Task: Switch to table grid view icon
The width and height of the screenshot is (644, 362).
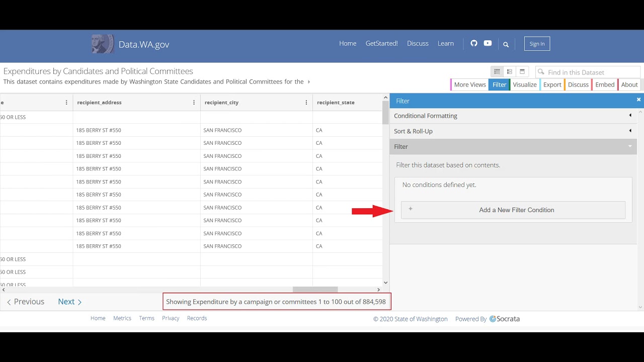Action: [497, 72]
